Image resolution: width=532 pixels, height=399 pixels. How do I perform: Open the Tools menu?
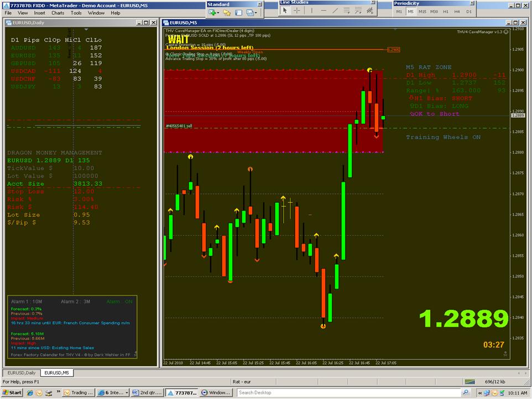pos(76,13)
